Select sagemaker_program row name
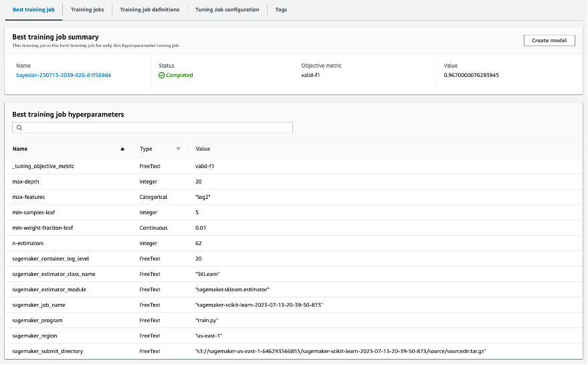The image size is (588, 365). pyautogui.click(x=37, y=320)
